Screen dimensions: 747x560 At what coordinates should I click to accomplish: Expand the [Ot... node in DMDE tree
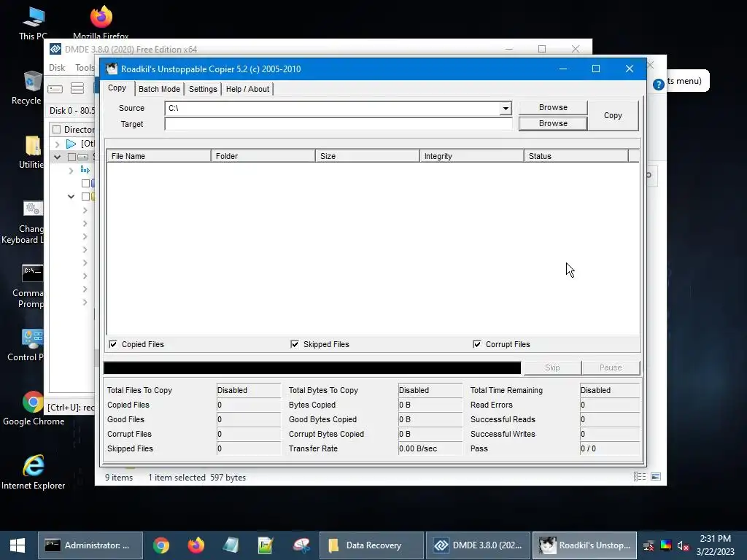57,144
